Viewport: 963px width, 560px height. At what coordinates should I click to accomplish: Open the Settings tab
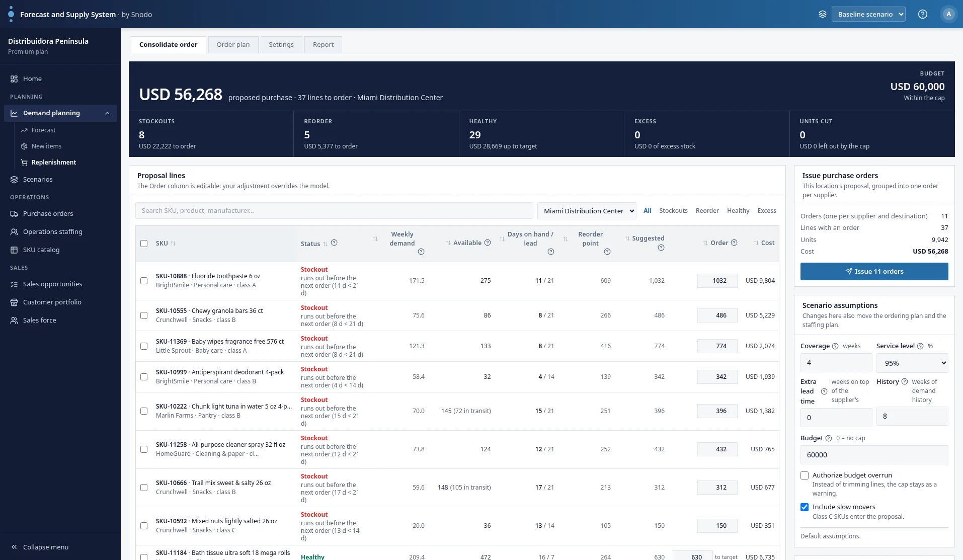pos(281,45)
